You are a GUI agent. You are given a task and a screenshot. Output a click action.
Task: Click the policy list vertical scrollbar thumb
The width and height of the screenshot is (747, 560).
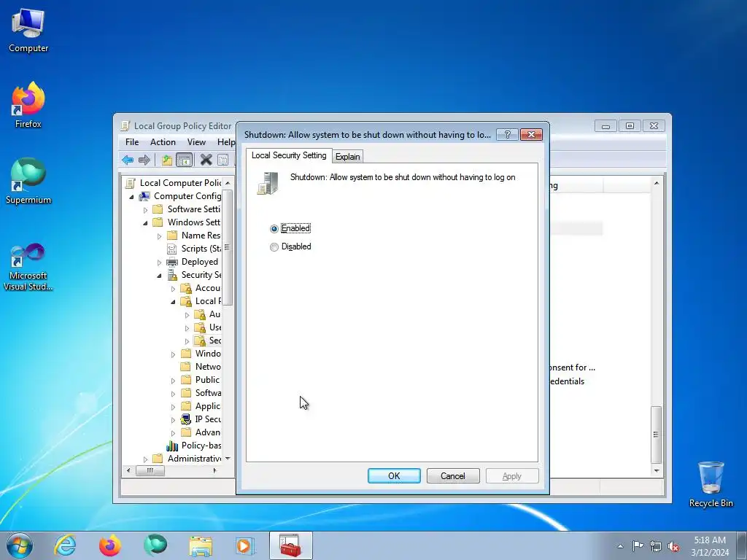tap(656, 435)
